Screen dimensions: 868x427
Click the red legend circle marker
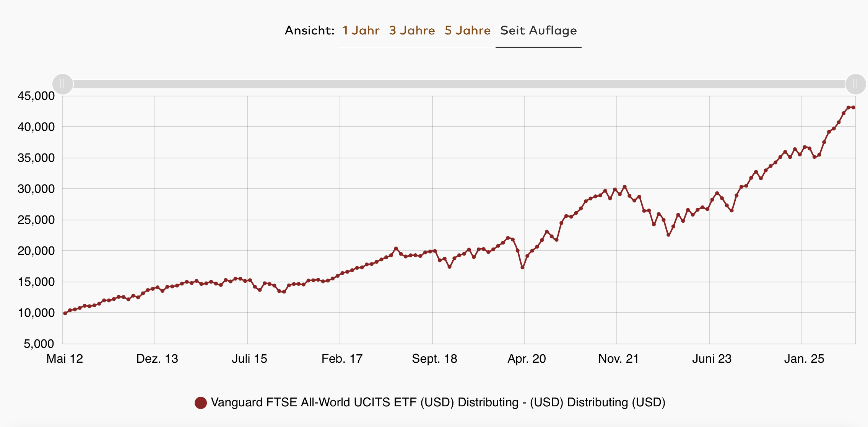point(201,403)
